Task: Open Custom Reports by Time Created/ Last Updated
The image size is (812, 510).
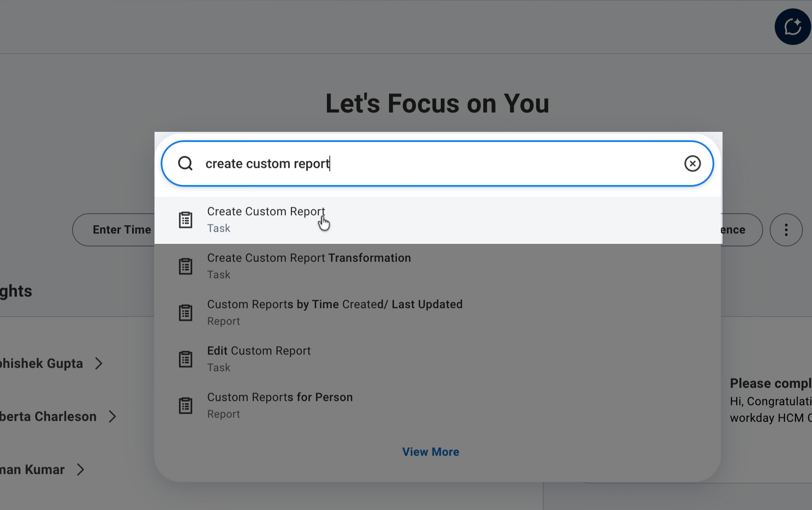Action: 438,313
